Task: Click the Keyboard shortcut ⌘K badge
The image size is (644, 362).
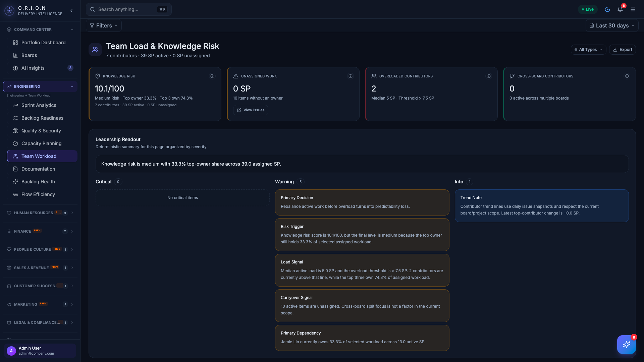Action: coord(162,9)
